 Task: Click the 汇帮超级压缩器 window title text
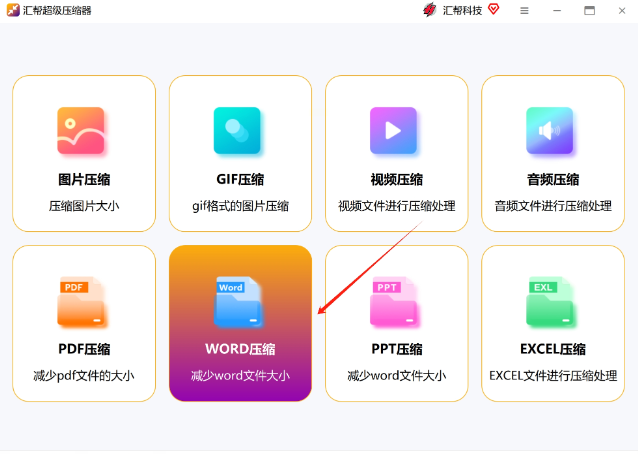click(x=57, y=11)
